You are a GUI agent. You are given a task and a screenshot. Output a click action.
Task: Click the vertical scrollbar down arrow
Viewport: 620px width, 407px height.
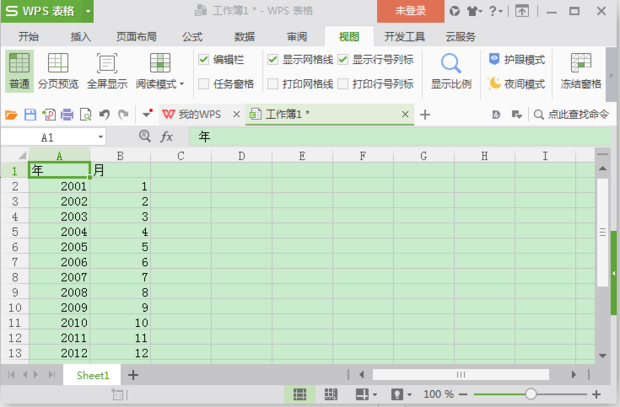point(603,356)
